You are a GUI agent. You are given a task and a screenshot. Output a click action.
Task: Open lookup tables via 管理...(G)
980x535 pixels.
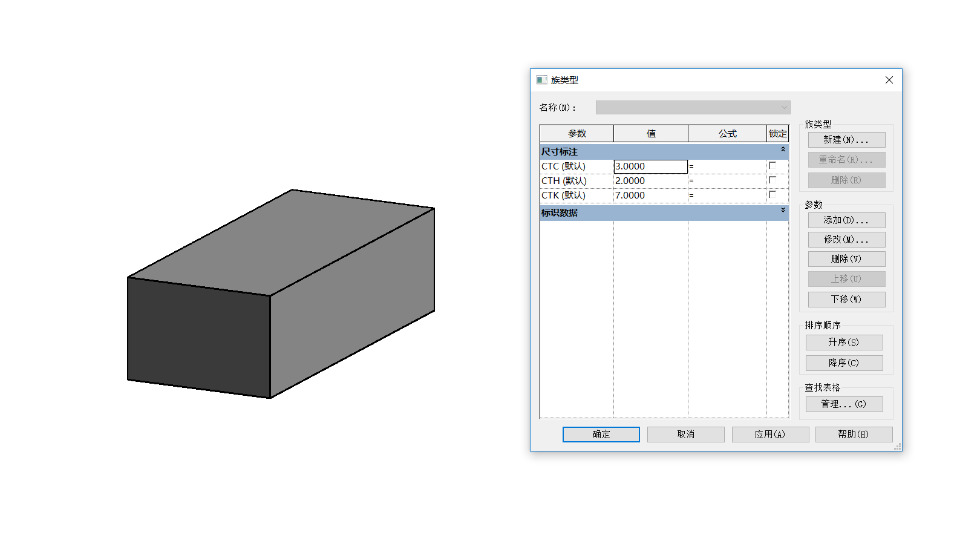pyautogui.click(x=844, y=404)
